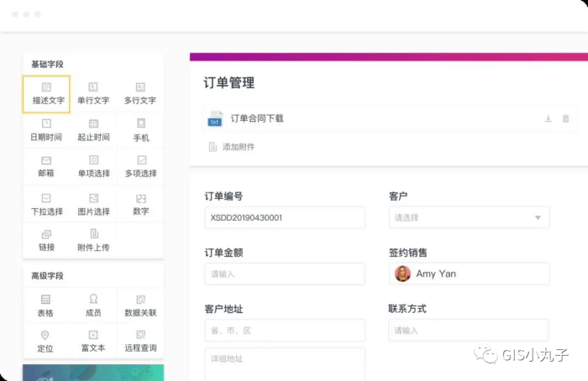
Task: Choose the 多行文字 field icon
Action: [140, 87]
